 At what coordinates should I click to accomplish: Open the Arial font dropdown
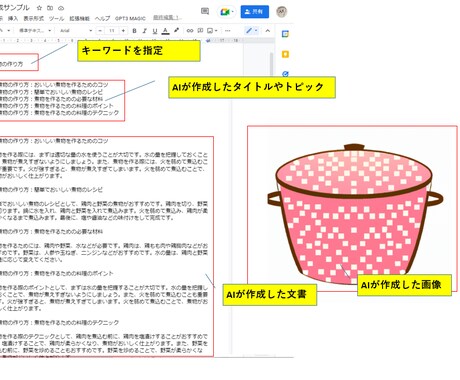[x=76, y=31]
